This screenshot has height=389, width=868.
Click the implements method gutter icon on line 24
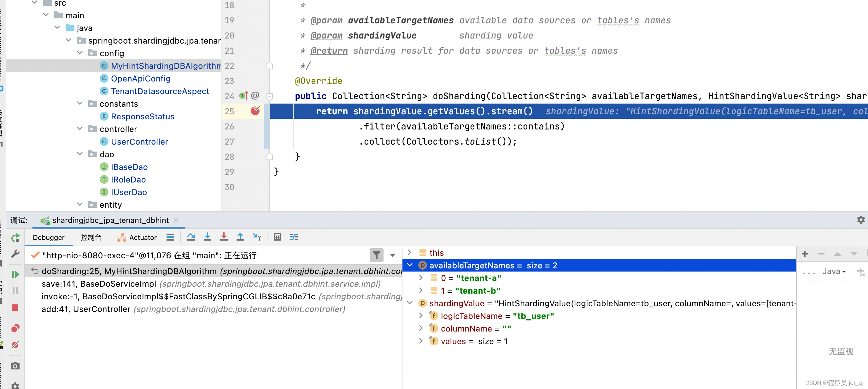(243, 96)
